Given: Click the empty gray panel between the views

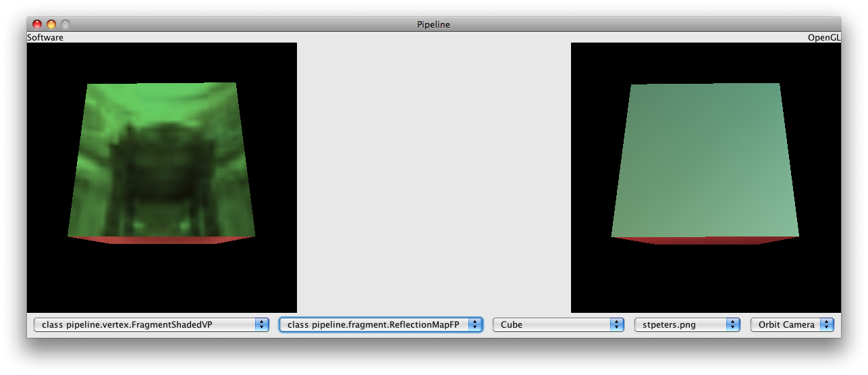Looking at the screenshot, I should click(433, 176).
